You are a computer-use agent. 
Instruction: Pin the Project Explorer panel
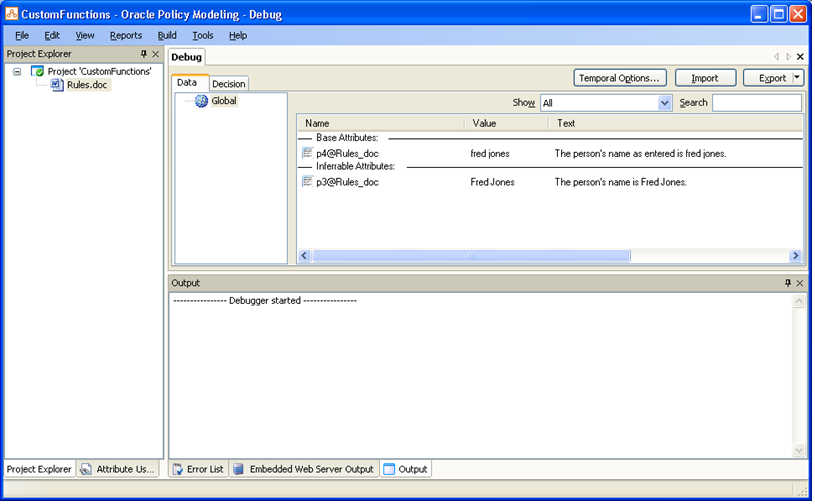144,54
